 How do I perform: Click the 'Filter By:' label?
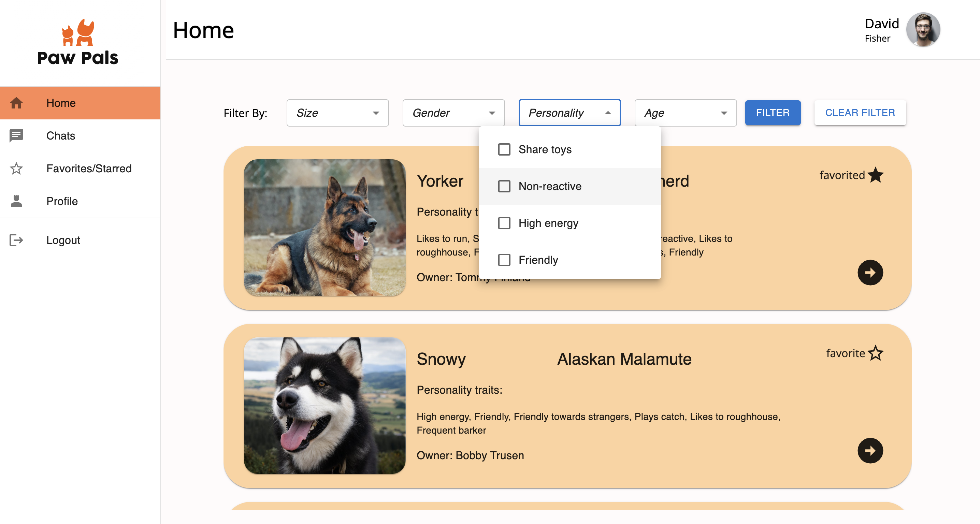245,113
